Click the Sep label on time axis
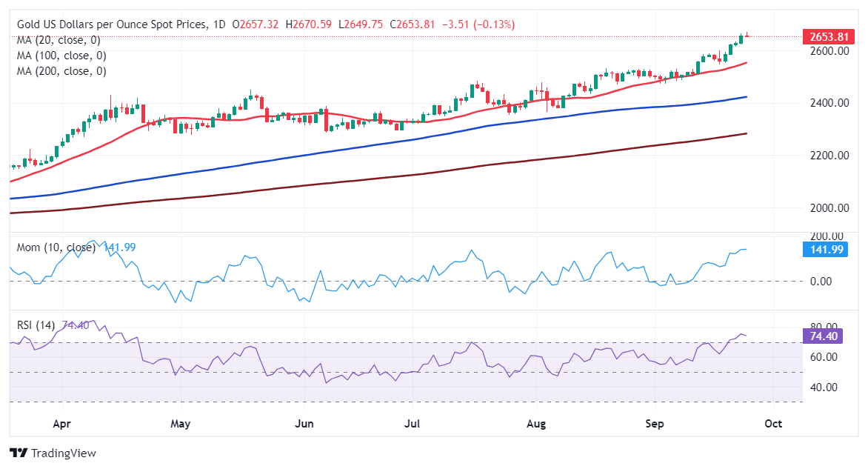Screen dimensions: 868x469 tap(654, 424)
